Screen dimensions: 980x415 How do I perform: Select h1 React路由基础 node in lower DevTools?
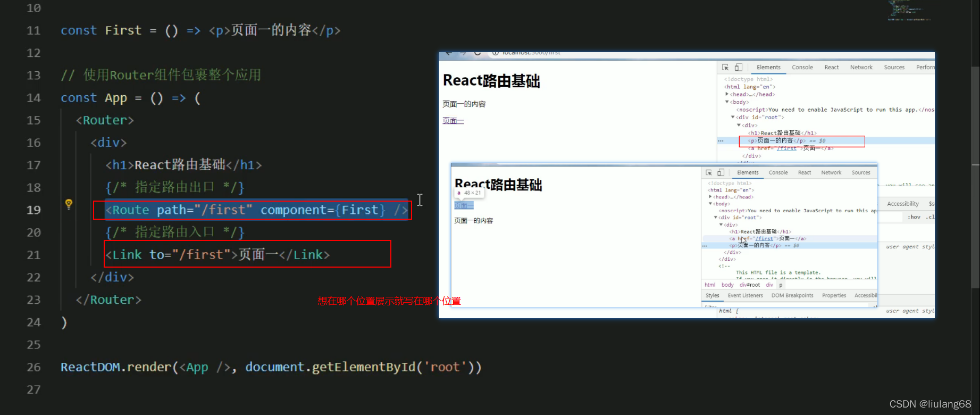(x=760, y=231)
